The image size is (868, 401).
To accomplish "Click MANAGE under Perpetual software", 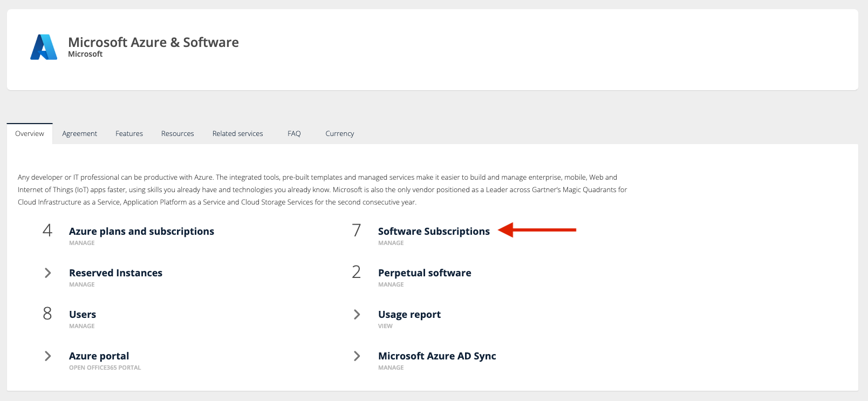I will pyautogui.click(x=391, y=285).
